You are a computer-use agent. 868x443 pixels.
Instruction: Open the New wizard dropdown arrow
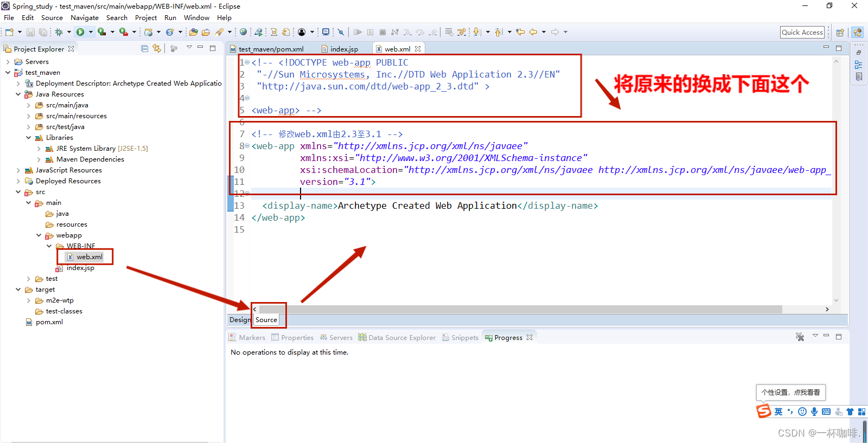[20, 32]
